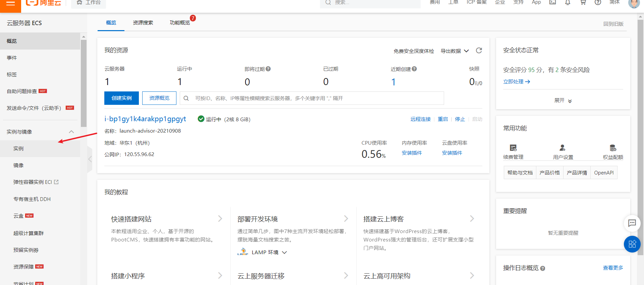
Task: Click View More in operation logs
Action: coord(613,268)
